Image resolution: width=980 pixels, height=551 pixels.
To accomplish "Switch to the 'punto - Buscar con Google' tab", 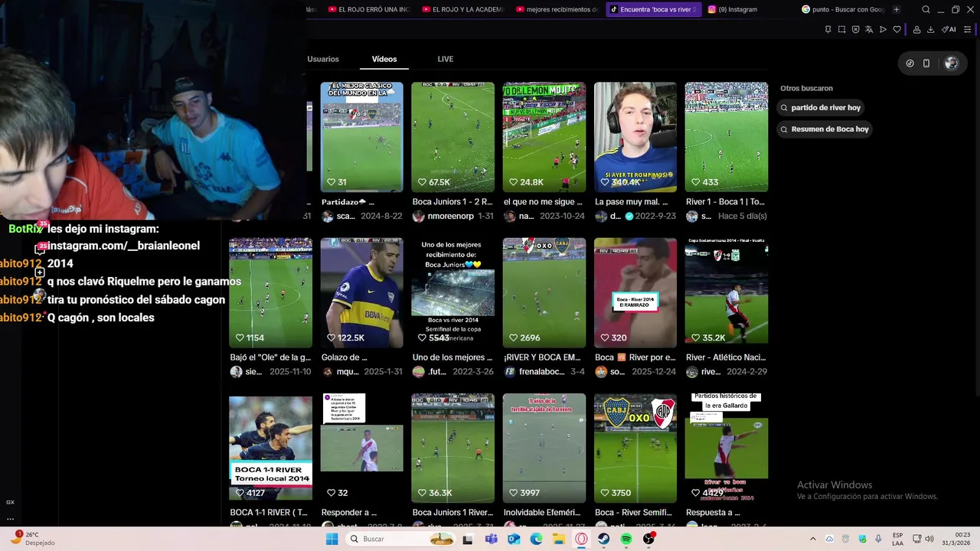I will [843, 10].
